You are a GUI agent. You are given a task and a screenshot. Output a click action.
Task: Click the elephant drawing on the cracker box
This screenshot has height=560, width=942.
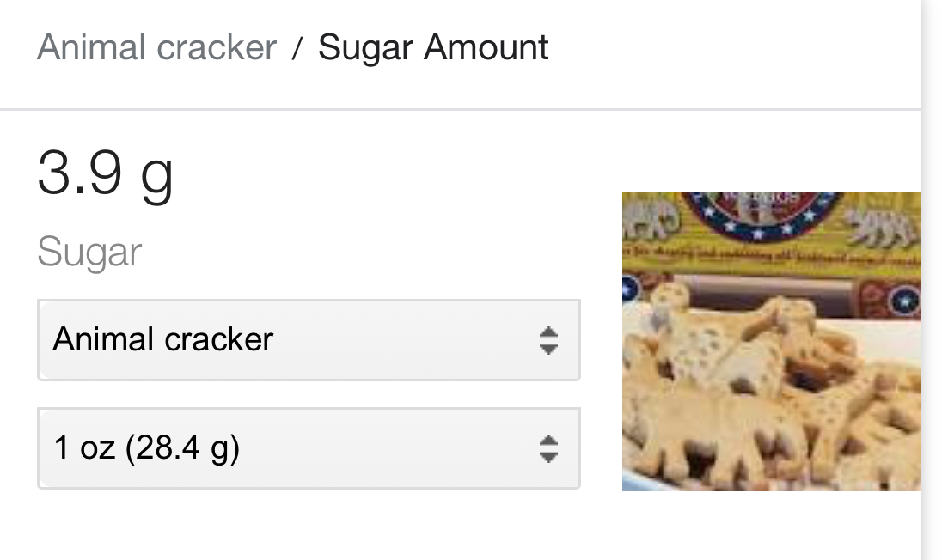pyautogui.click(x=651, y=218)
